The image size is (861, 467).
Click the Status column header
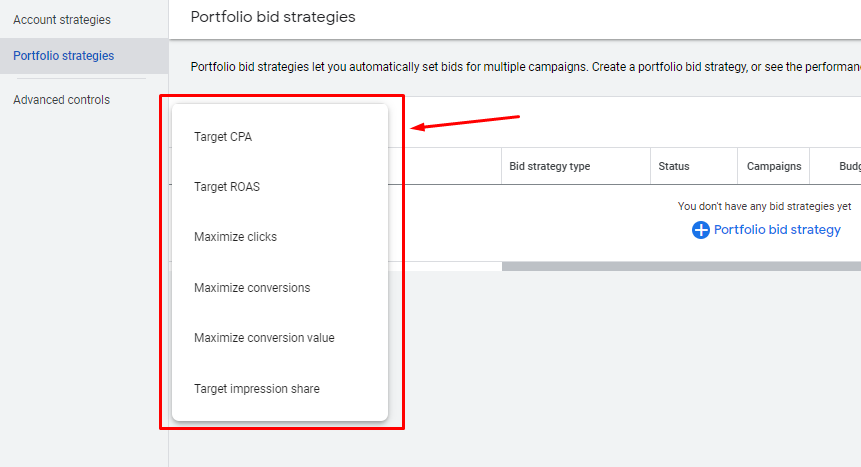tap(674, 167)
